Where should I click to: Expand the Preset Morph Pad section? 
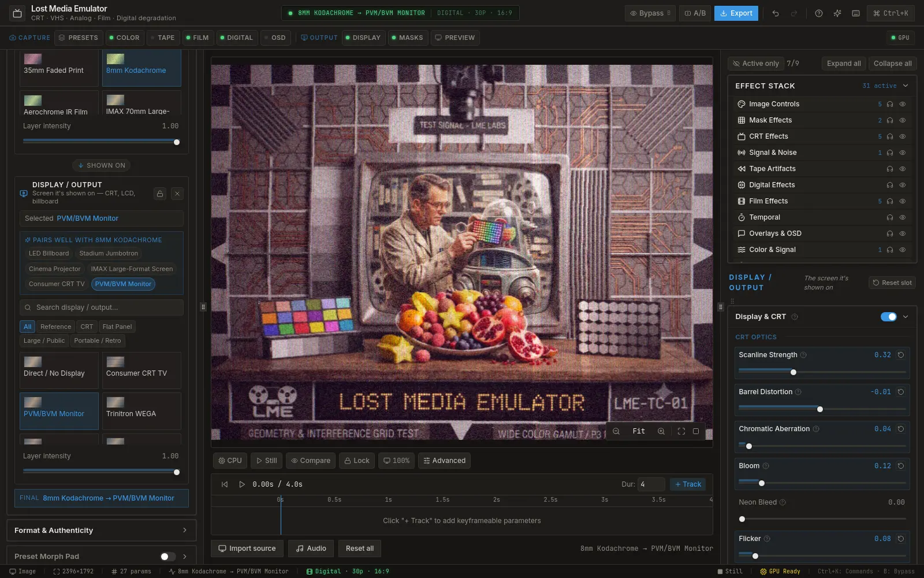[185, 557]
